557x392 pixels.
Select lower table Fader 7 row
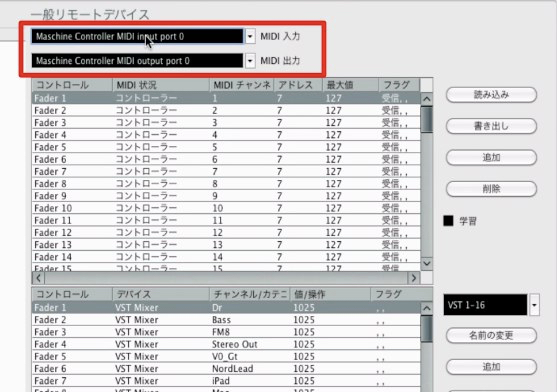tap(226, 381)
